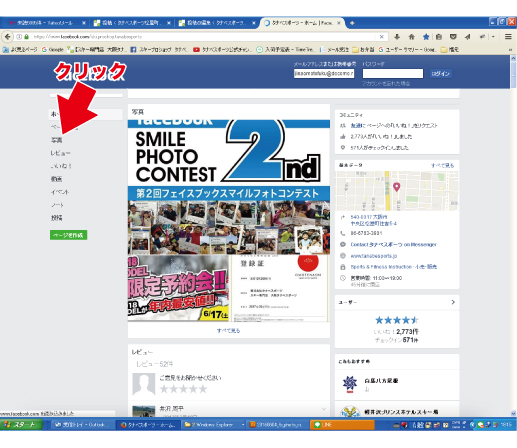Click the blue bookmark star icon
The image size is (517, 448).
[426, 37]
